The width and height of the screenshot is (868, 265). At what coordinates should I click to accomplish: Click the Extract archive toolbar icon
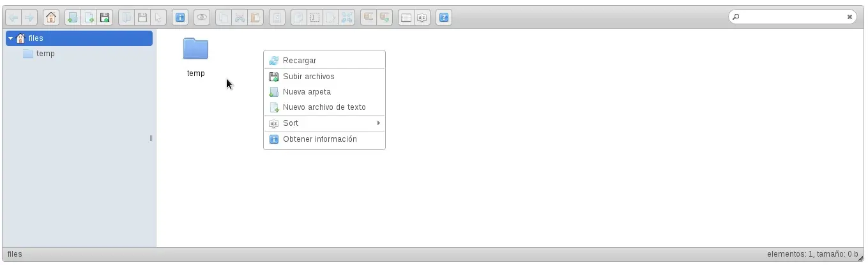368,18
